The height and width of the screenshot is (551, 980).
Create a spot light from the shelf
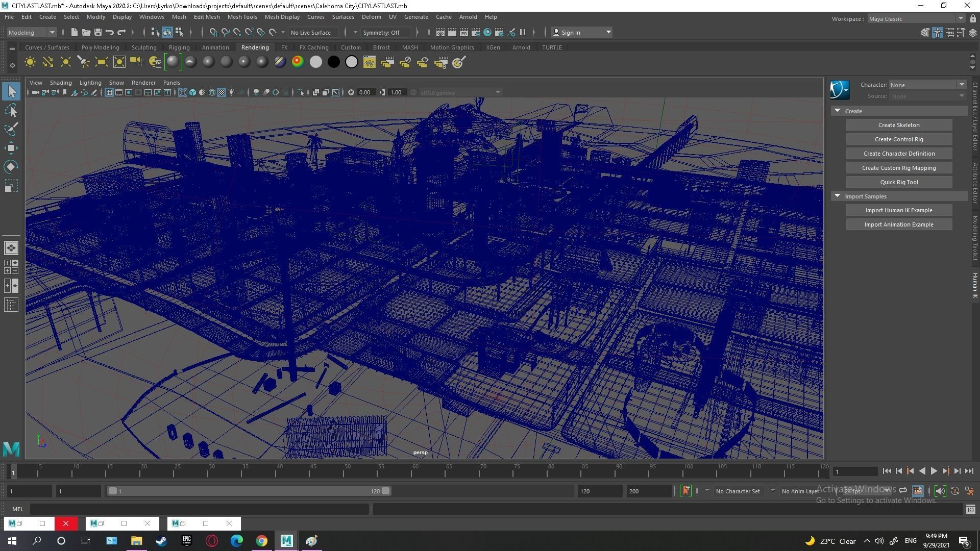click(x=83, y=62)
